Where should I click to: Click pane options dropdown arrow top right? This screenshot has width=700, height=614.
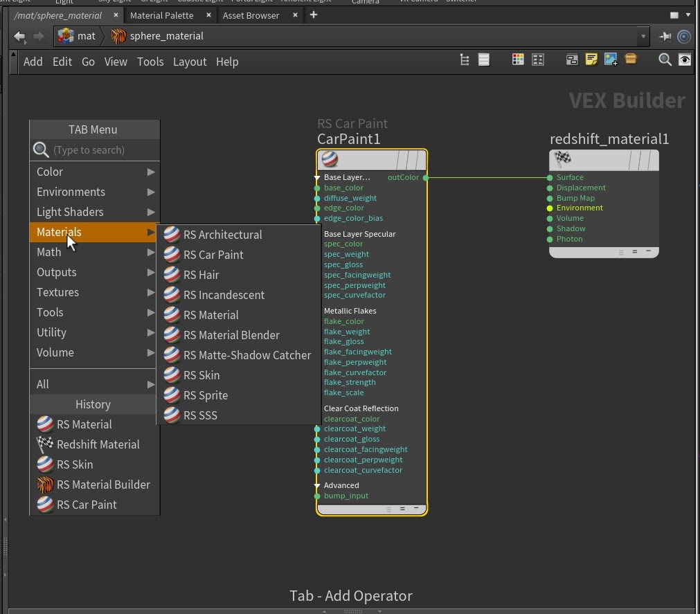click(688, 15)
